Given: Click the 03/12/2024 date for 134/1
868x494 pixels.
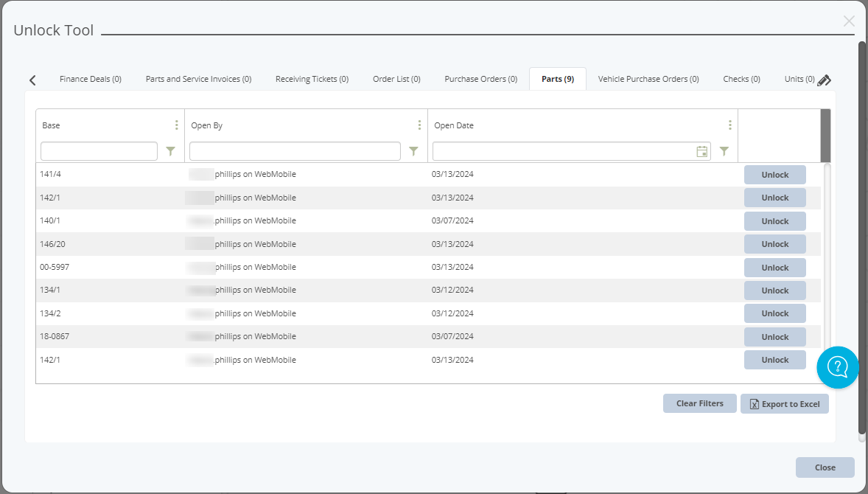Looking at the screenshot, I should [x=452, y=290].
